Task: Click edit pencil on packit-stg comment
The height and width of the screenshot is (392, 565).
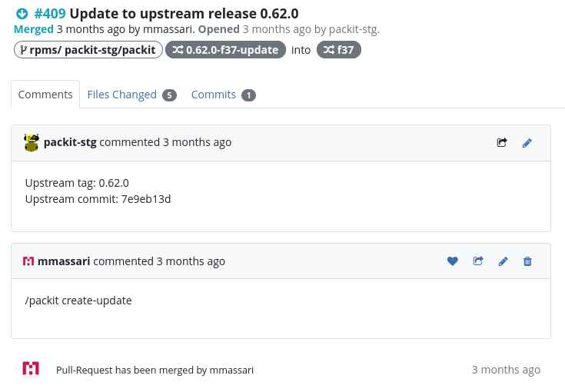Action: (527, 142)
